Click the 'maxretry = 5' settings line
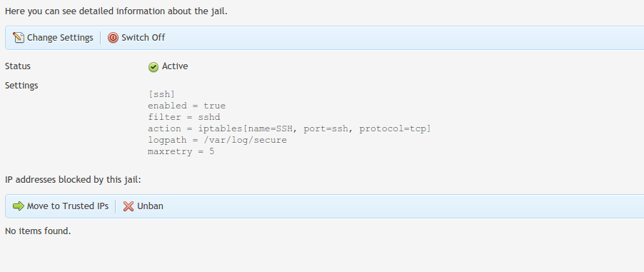Screen dimensions: 644x272 (181, 151)
